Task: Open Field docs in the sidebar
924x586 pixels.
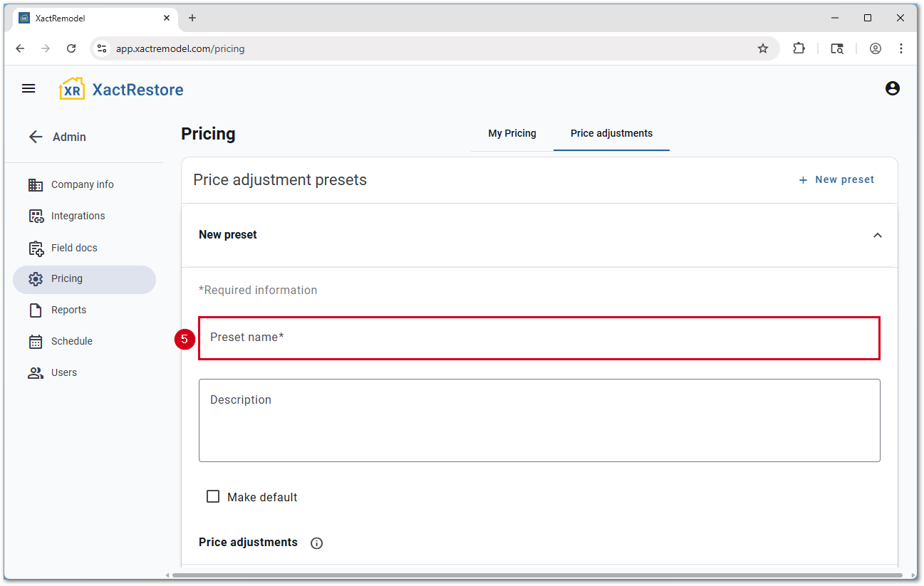Action: tap(74, 248)
